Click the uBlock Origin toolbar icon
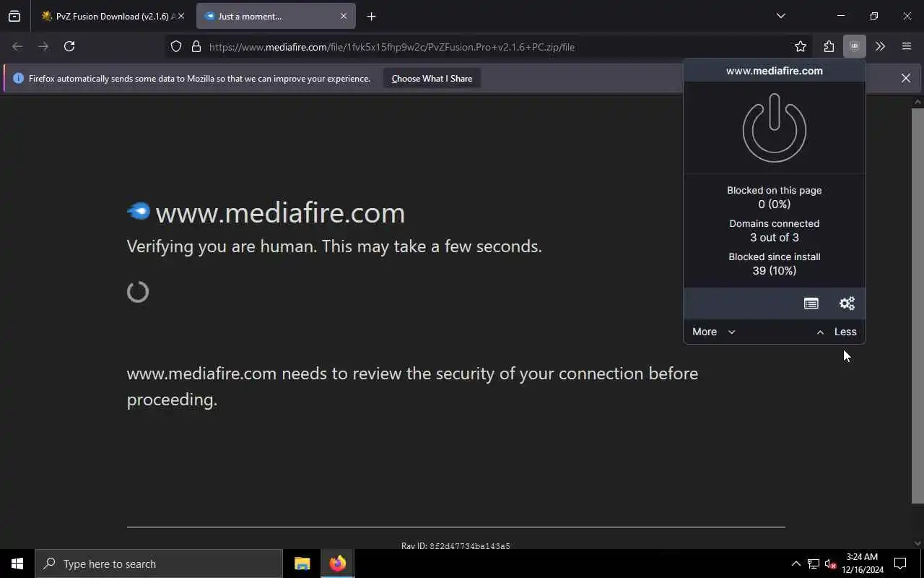 click(854, 46)
